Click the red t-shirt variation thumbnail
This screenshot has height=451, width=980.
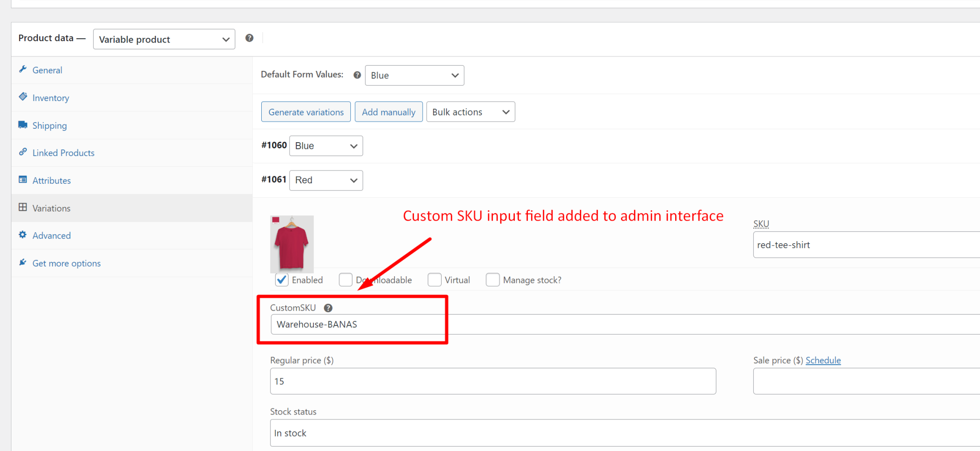pyautogui.click(x=292, y=244)
